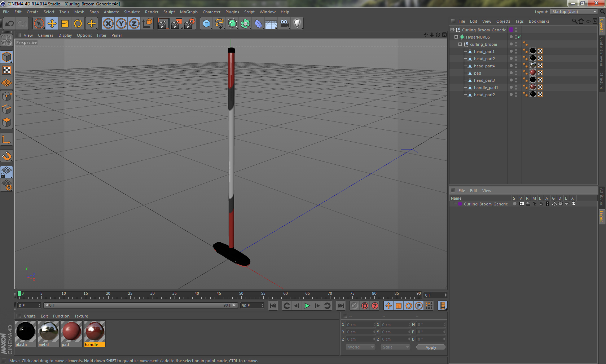Go to end of animation
The width and height of the screenshot is (606, 364).
(341, 306)
